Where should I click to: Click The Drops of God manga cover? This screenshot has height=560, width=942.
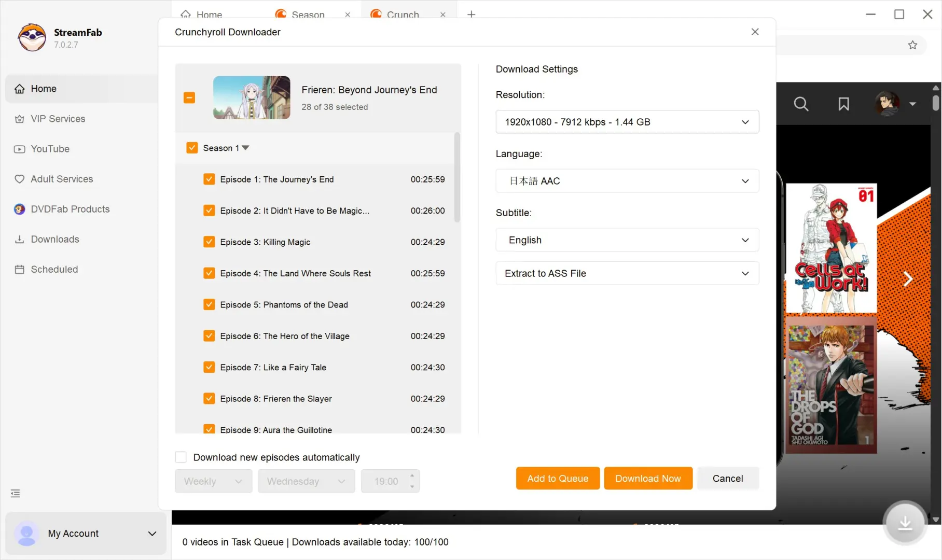point(831,386)
